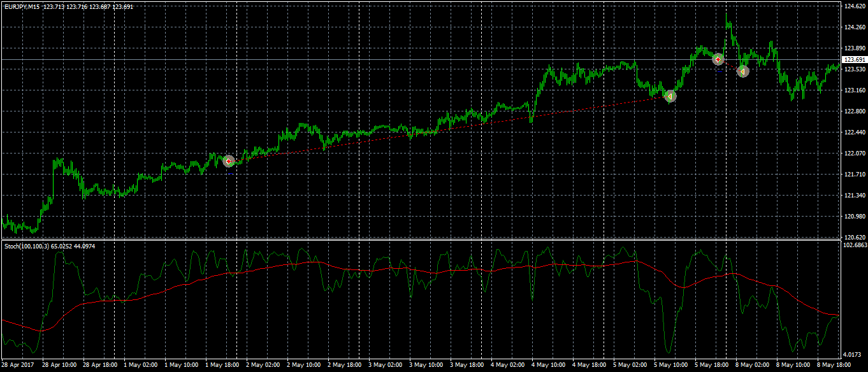Click the red trade entry marker at the 5 May evening high

718,59
